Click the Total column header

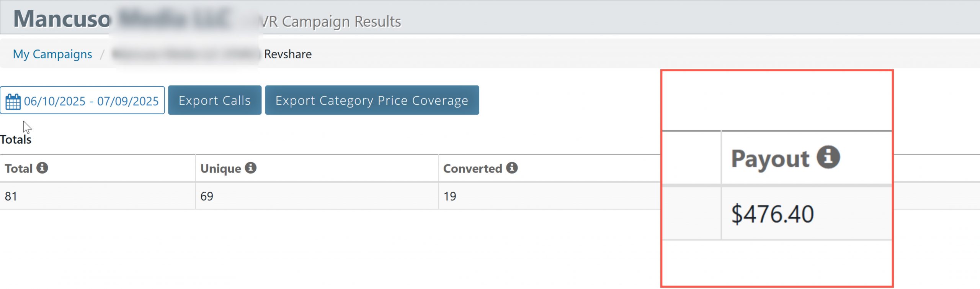[18, 169]
